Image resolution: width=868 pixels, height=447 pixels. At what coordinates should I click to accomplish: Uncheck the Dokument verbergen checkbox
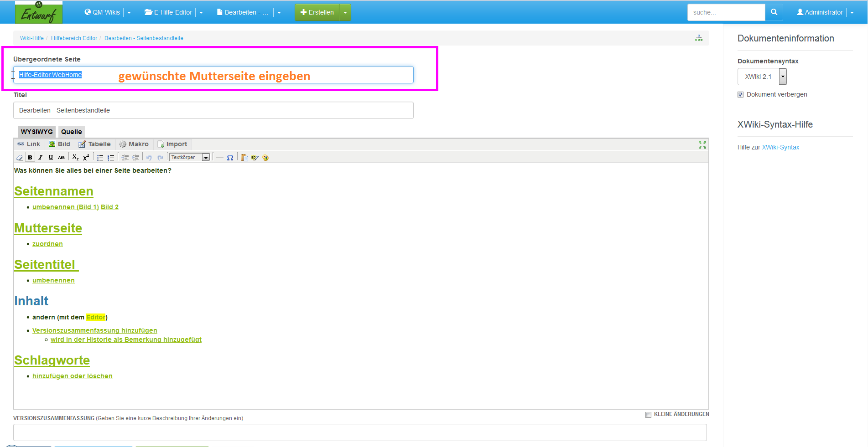click(x=740, y=95)
